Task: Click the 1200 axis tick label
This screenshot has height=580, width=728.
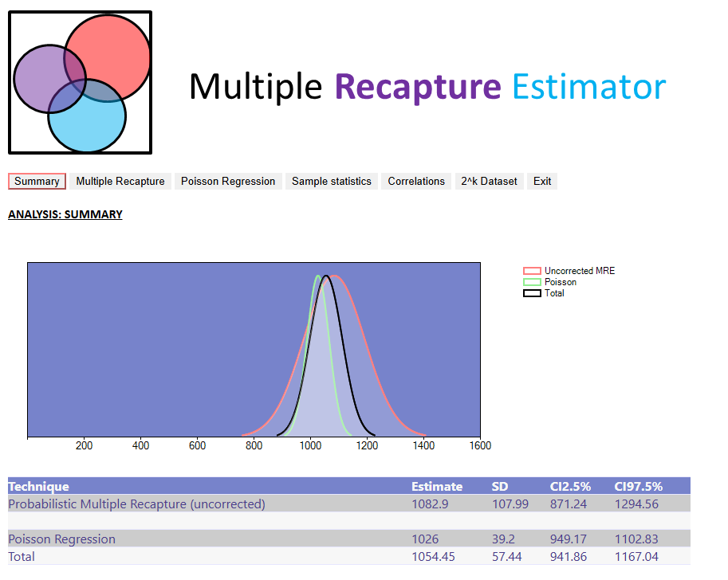Action: point(368,446)
